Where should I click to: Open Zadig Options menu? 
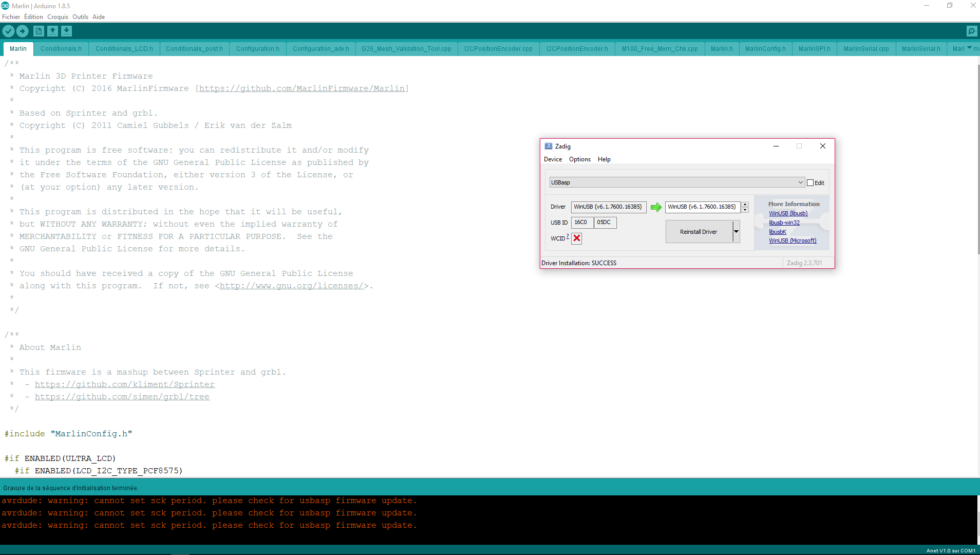pos(579,159)
